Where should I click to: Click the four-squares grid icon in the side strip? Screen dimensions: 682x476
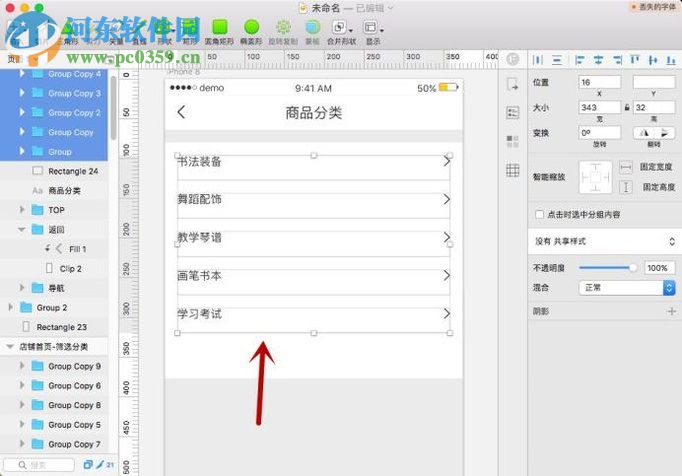coord(513,141)
